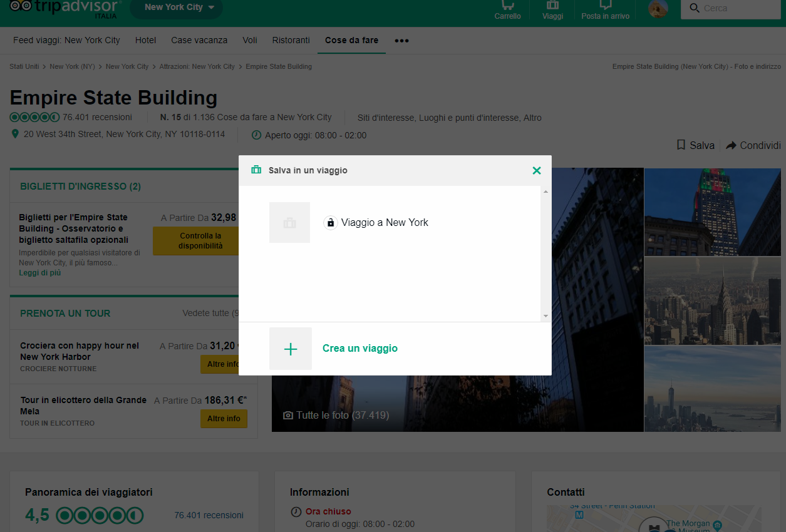Click the rating bubbles under the title
Screen dimensions: 786x532
tap(34, 117)
